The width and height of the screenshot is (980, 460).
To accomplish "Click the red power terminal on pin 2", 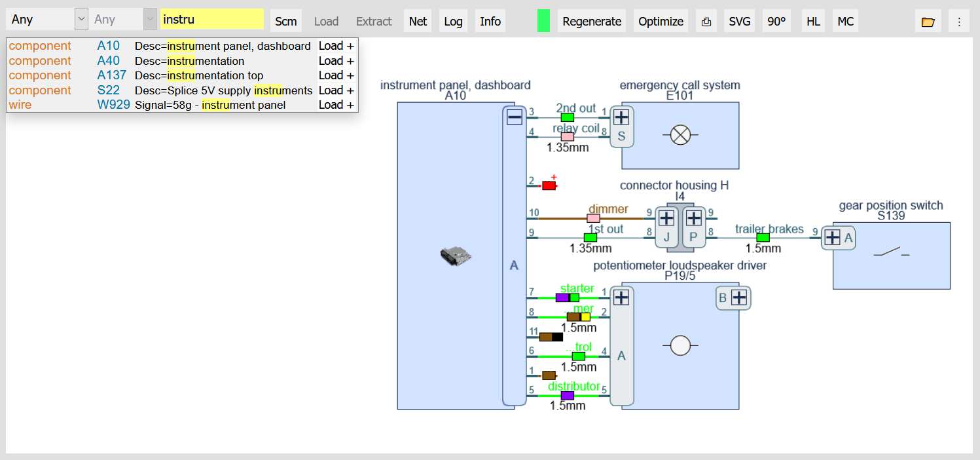I will click(549, 185).
